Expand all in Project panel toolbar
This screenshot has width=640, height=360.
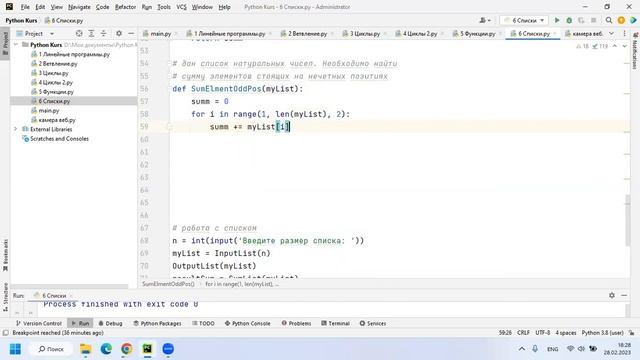[x=91, y=33]
